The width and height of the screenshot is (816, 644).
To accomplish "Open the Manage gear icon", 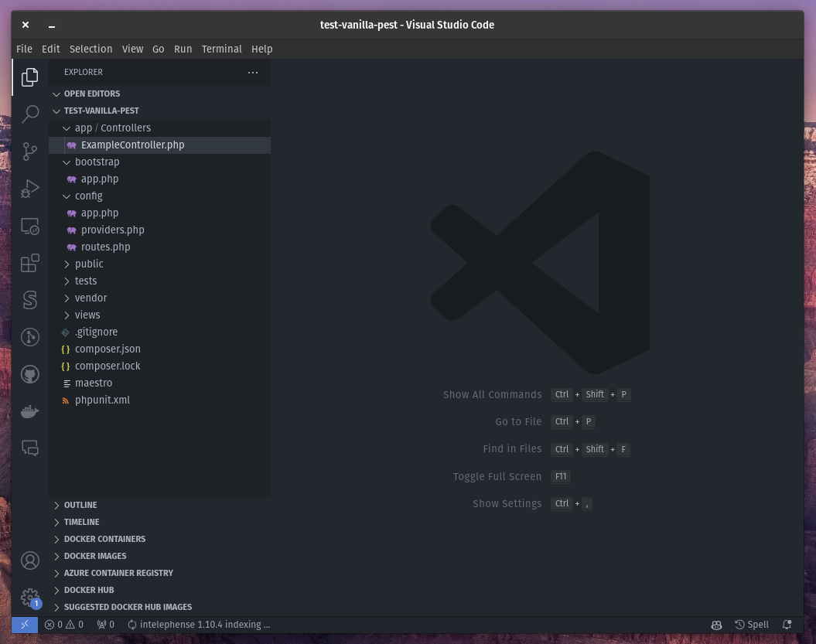I will (29, 598).
